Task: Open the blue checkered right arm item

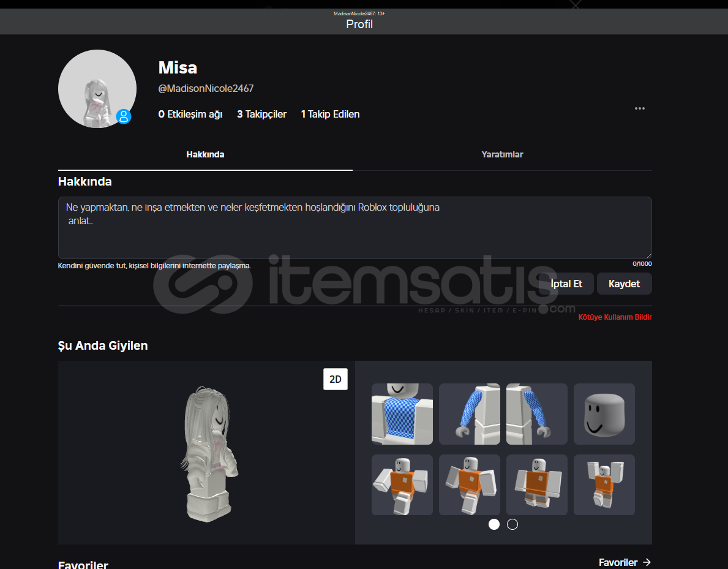Action: [537, 414]
